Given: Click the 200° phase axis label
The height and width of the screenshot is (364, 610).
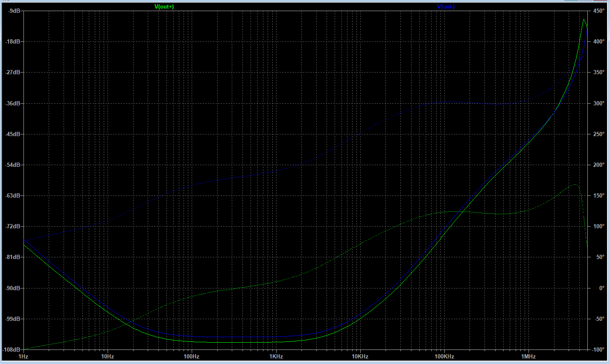Looking at the screenshot, I should (599, 165).
